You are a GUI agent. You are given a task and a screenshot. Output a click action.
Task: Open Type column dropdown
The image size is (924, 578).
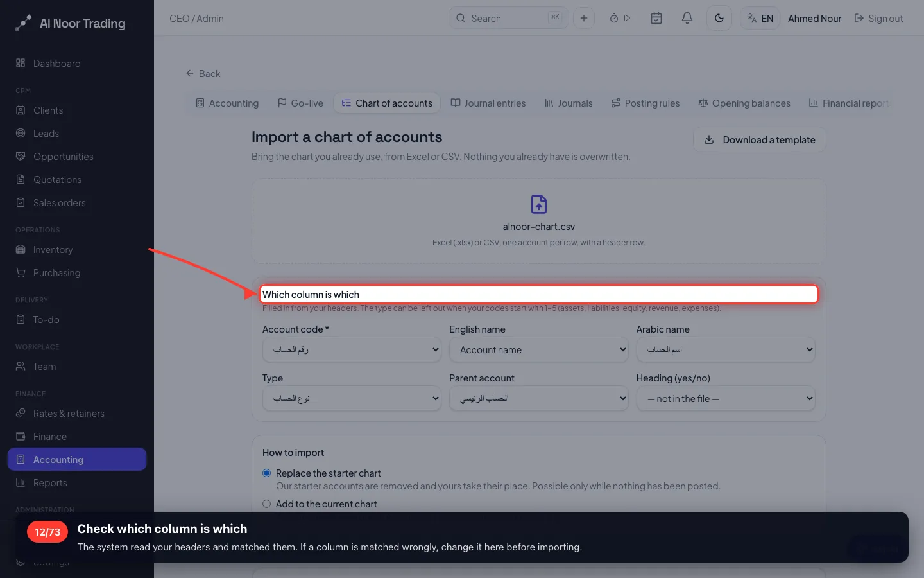point(352,398)
